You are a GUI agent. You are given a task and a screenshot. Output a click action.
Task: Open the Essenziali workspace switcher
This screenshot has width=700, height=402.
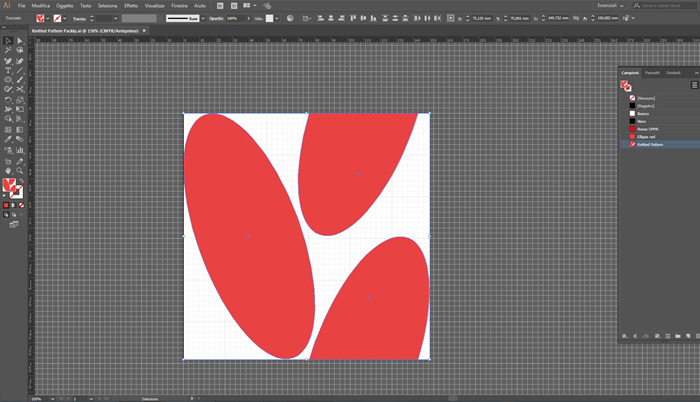610,6
